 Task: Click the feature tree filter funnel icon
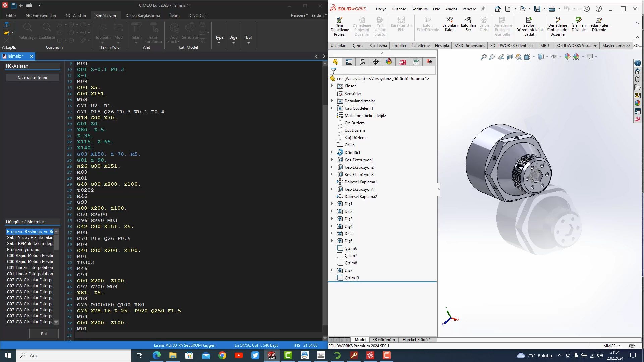[333, 71]
